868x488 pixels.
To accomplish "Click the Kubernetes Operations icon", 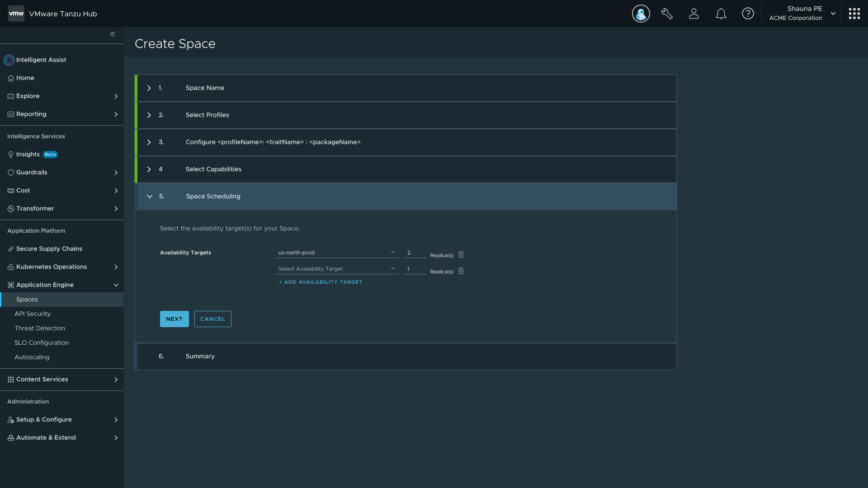I will click(11, 267).
